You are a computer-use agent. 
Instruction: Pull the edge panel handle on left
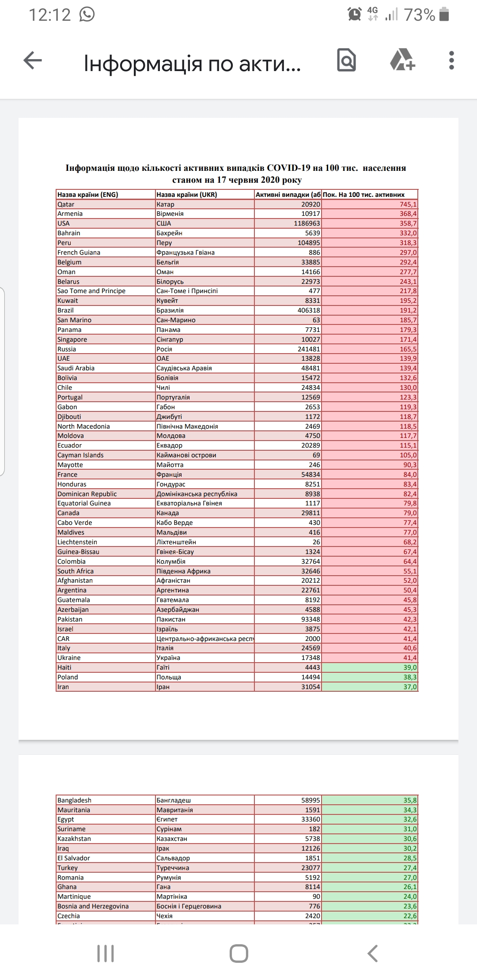tap(2, 381)
